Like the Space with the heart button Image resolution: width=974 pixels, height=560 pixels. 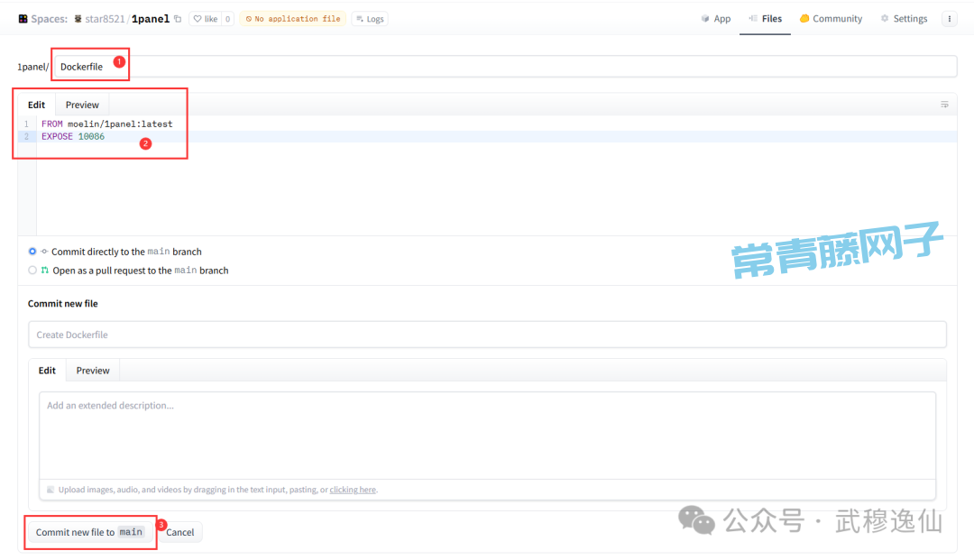coord(205,19)
